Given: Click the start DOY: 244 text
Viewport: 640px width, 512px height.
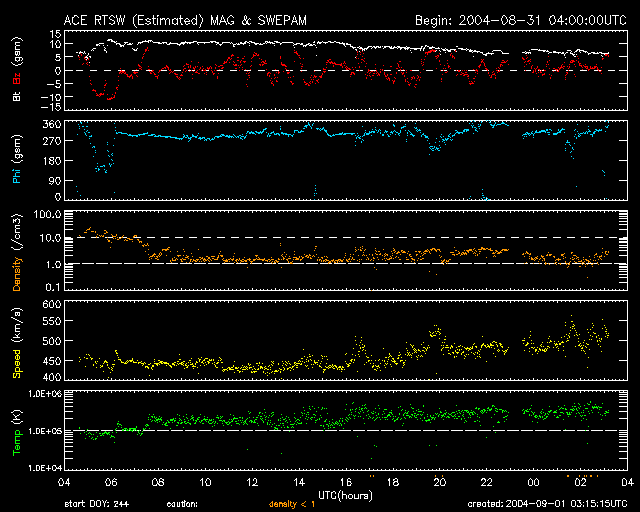Looking at the screenshot, I should tap(97, 504).
